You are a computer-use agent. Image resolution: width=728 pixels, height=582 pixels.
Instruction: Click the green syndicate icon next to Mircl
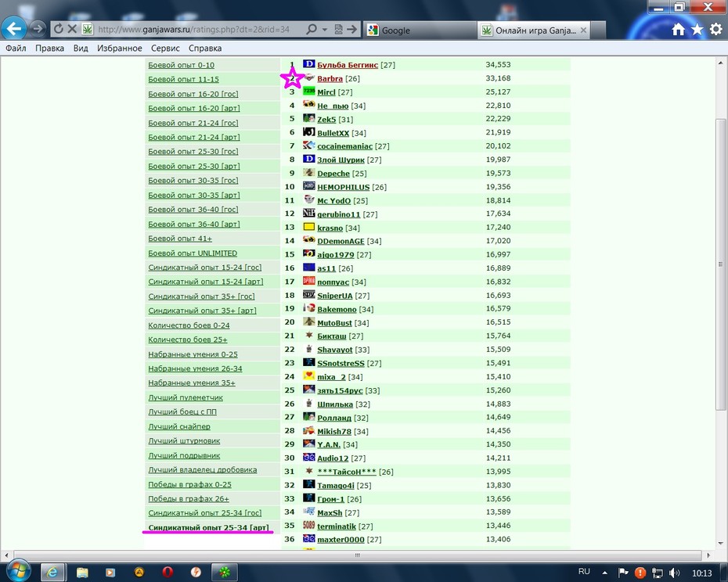308,91
